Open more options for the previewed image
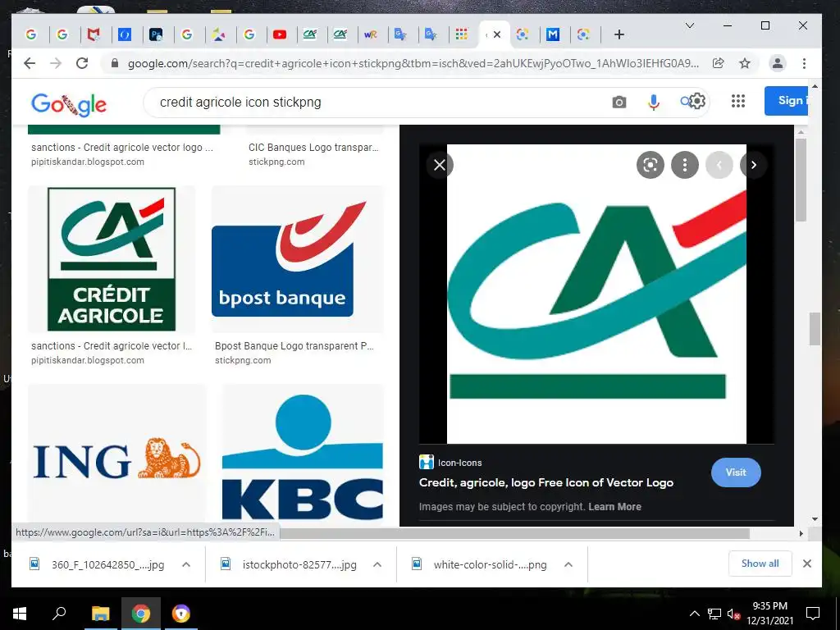This screenshot has width=840, height=630. coord(685,165)
